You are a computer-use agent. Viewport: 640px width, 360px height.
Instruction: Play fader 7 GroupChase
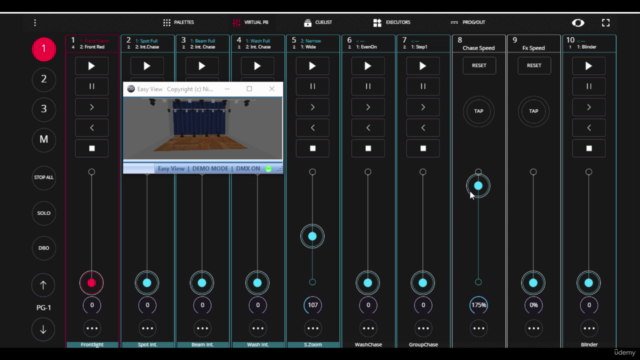423,66
